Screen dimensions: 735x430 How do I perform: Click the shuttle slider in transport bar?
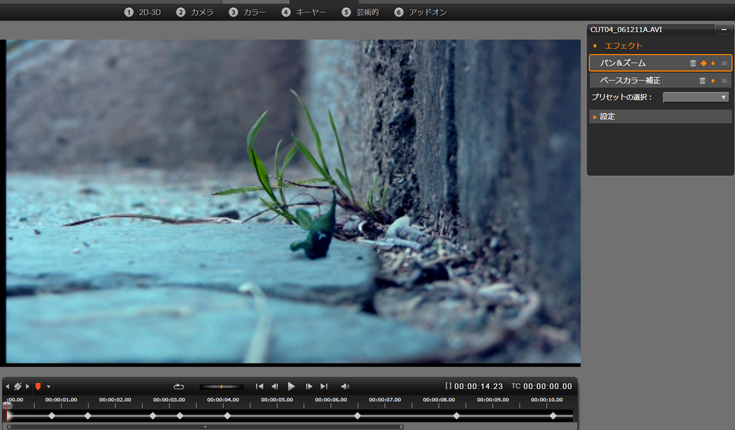pyautogui.click(x=221, y=386)
